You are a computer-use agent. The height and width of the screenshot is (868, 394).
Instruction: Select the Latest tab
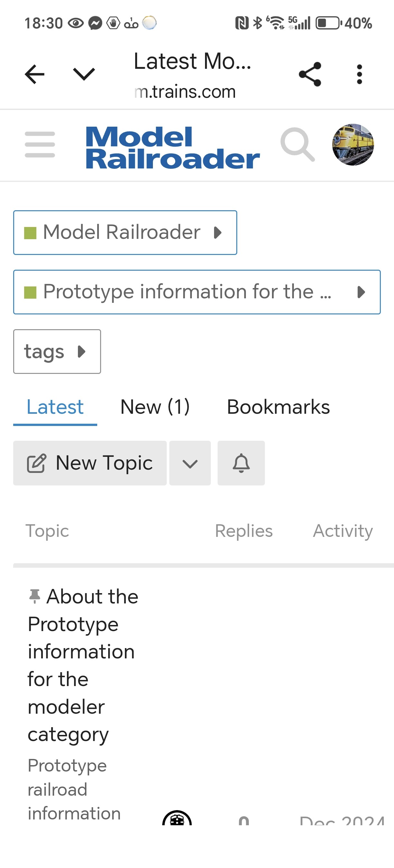point(55,407)
